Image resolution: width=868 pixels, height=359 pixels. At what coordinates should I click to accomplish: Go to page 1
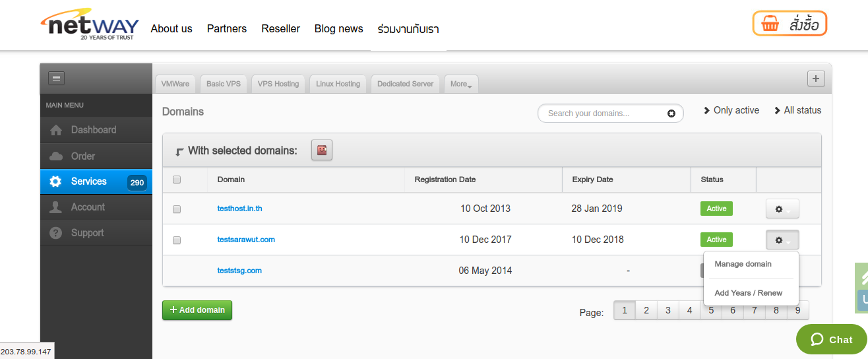click(625, 310)
